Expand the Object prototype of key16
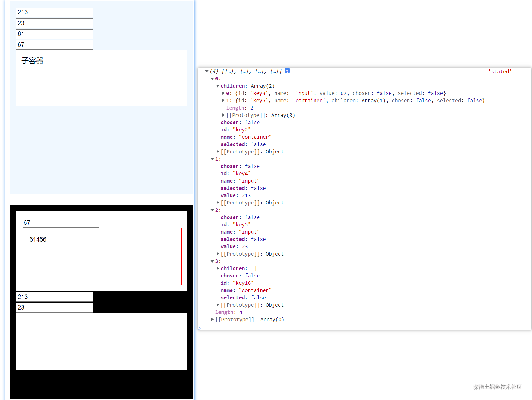This screenshot has width=532, height=400. [218, 305]
